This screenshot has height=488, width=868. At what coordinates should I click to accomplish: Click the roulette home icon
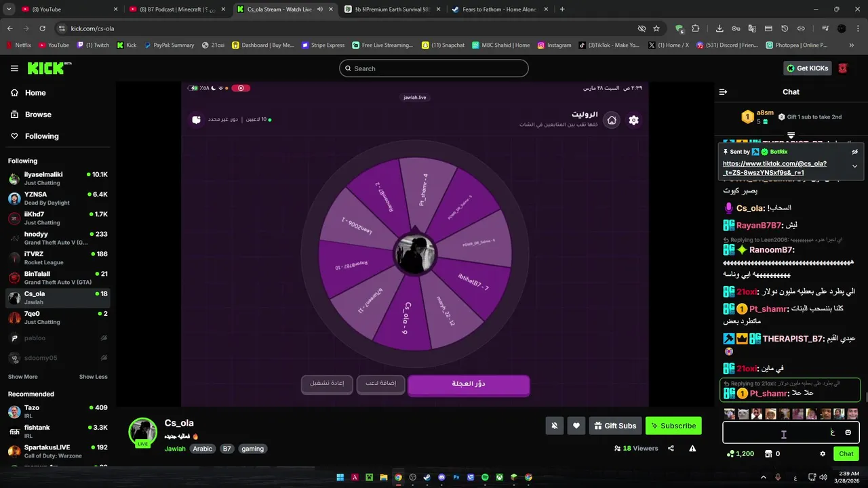point(612,120)
